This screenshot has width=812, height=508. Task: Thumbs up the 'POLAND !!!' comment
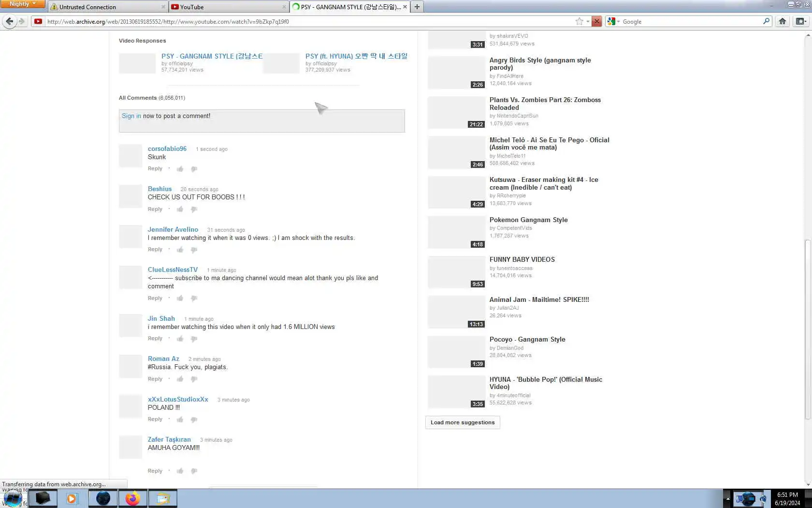180,419
